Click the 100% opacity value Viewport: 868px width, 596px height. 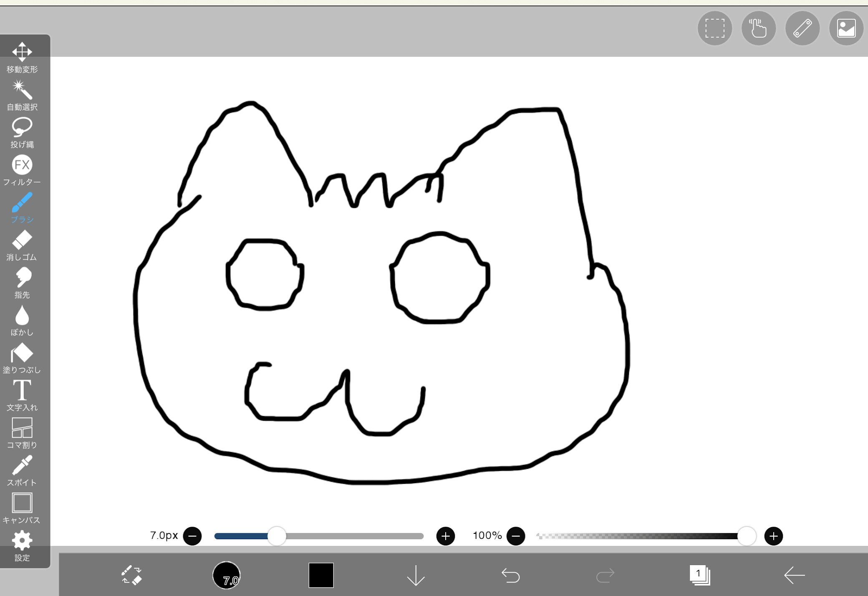coord(487,535)
